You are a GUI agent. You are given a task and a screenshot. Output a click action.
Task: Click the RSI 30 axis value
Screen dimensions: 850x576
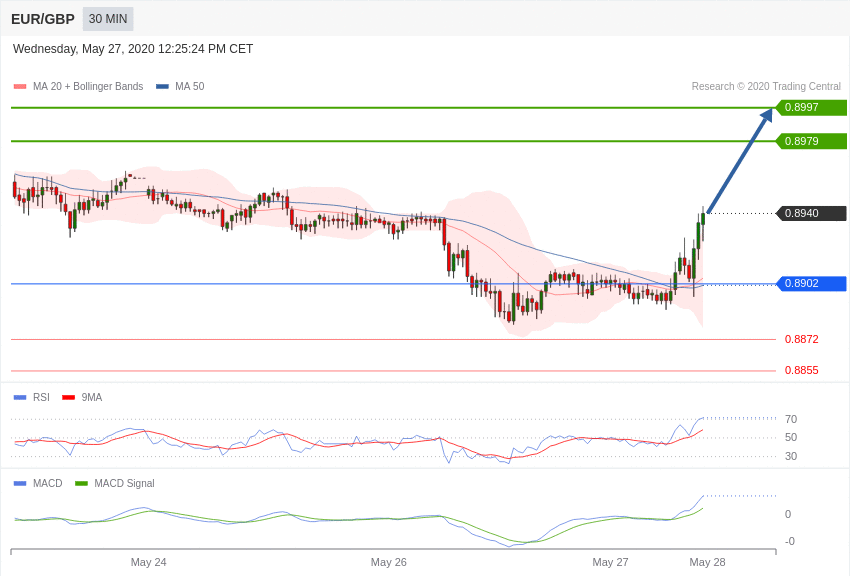point(791,456)
